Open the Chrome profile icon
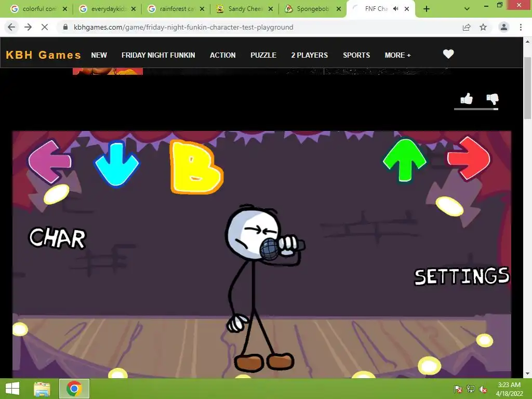 (504, 27)
